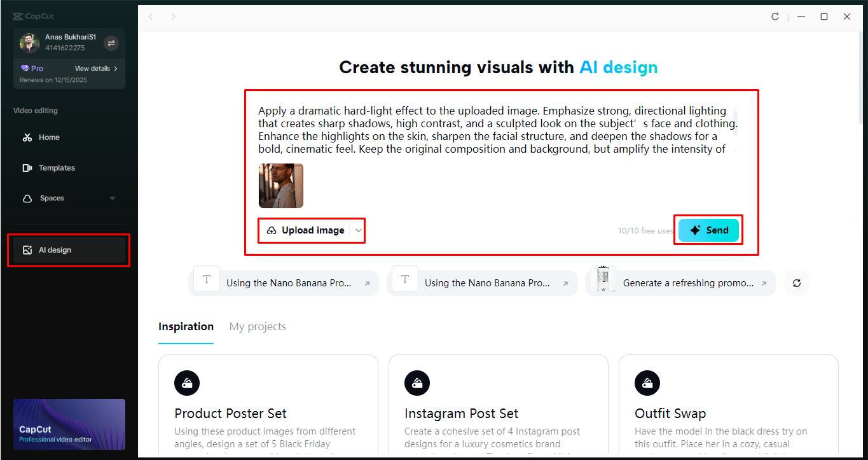Shuffle suggestions with the refresh icon
Screen dimensions: 868x460
pos(796,282)
